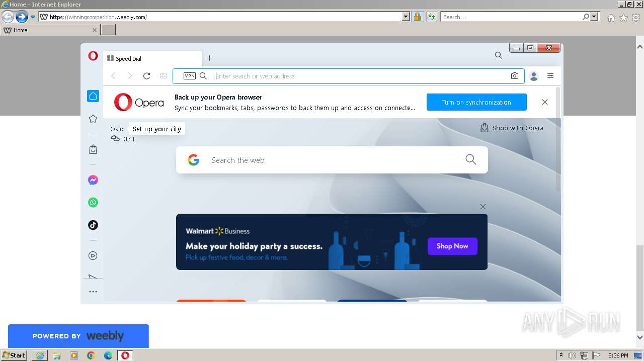Click the Powered by Weebly banner
Image resolution: width=644 pixels, height=362 pixels.
coord(78,336)
